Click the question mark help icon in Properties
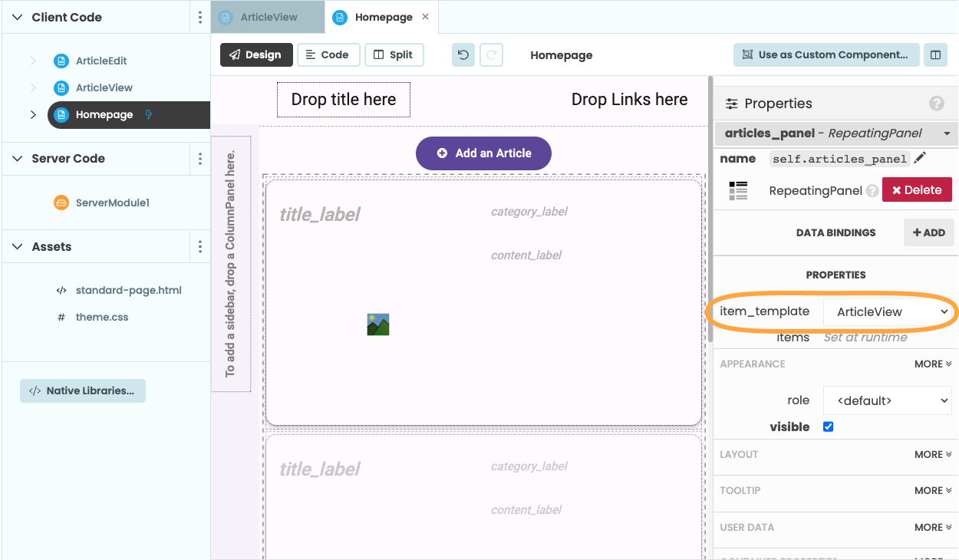The width and height of the screenshot is (959, 560). click(x=937, y=103)
